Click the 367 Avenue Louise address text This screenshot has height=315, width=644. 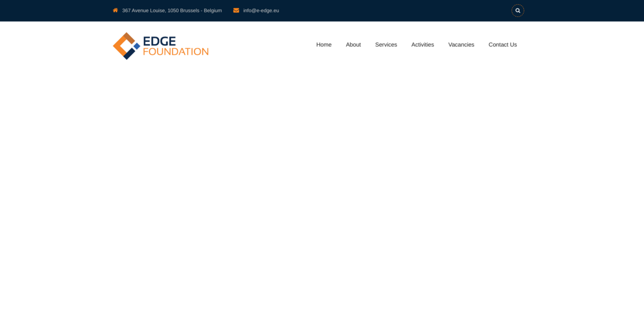pyautogui.click(x=143, y=10)
